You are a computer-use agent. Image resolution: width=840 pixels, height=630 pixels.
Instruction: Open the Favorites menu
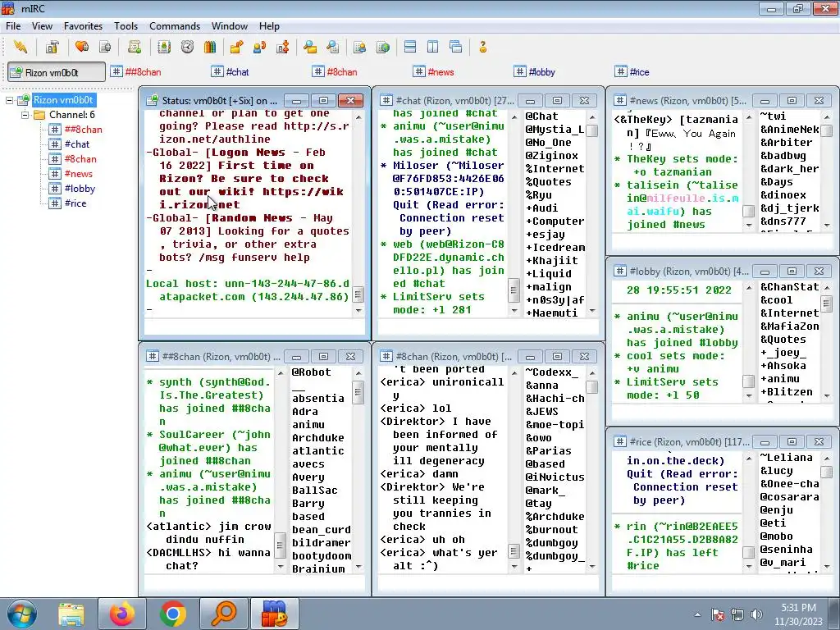point(83,26)
